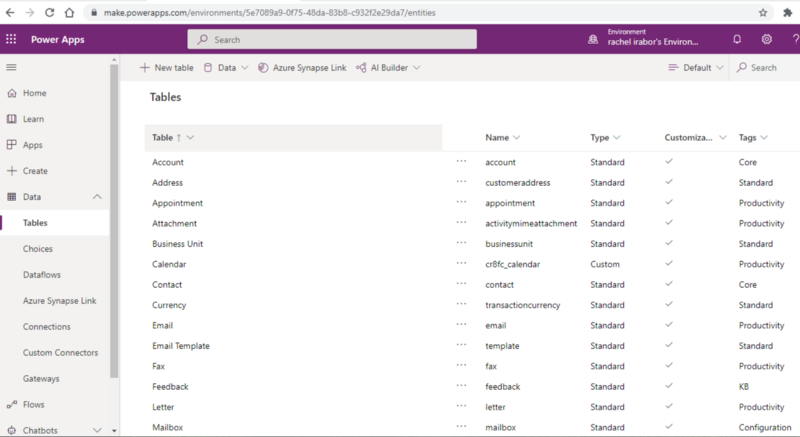Click sidebar vertical scrollbar
Viewport: 800px width, 437px height.
point(114,220)
